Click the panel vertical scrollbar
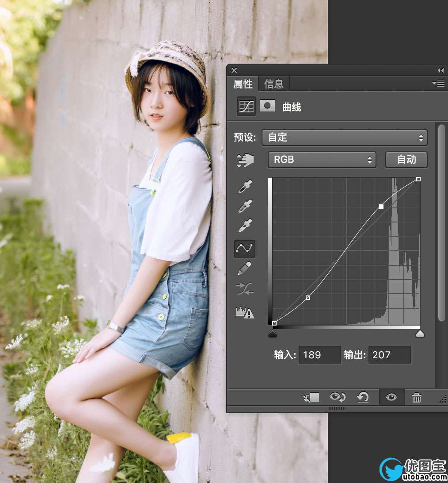Image resolution: width=448 pixels, height=483 pixels. pos(442,223)
